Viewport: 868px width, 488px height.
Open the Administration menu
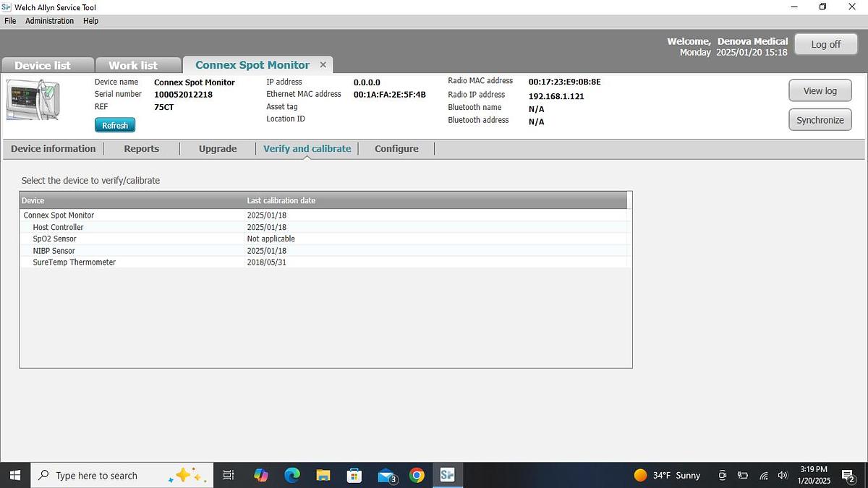(49, 21)
